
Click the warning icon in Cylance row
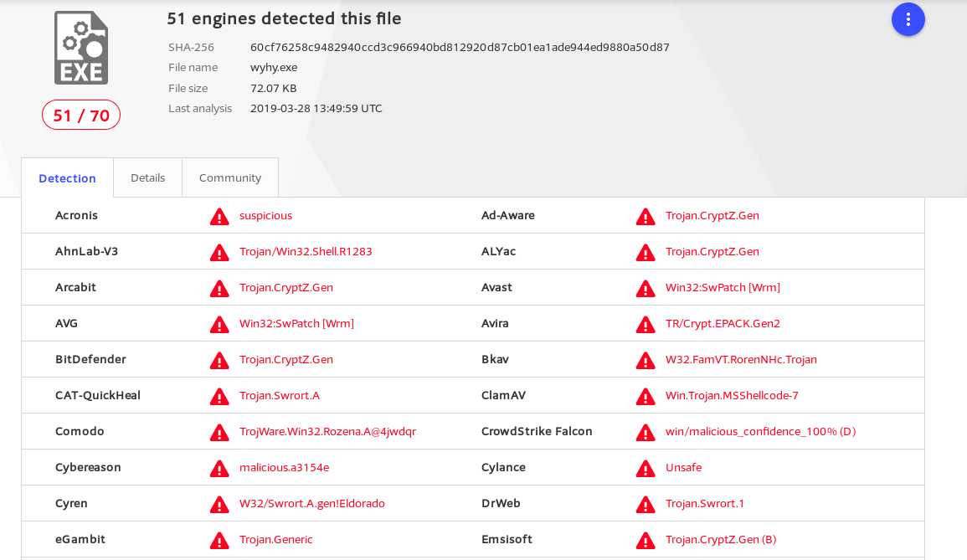pos(645,468)
